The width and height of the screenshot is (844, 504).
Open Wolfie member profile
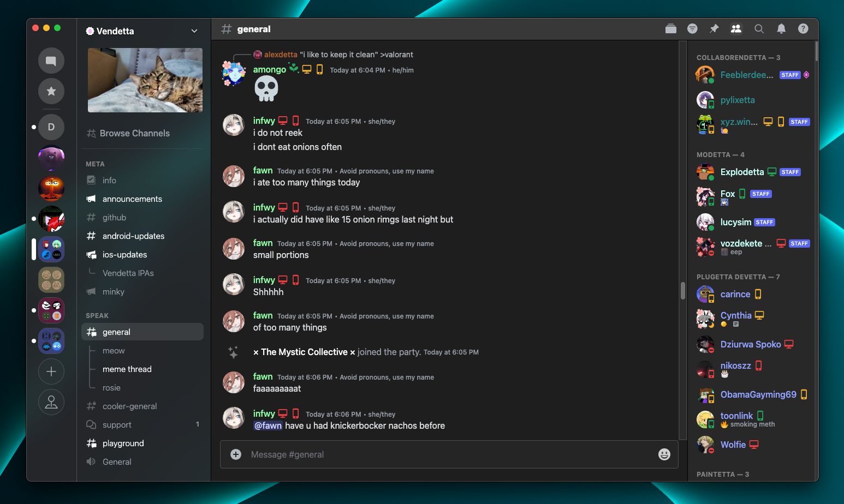click(752, 445)
